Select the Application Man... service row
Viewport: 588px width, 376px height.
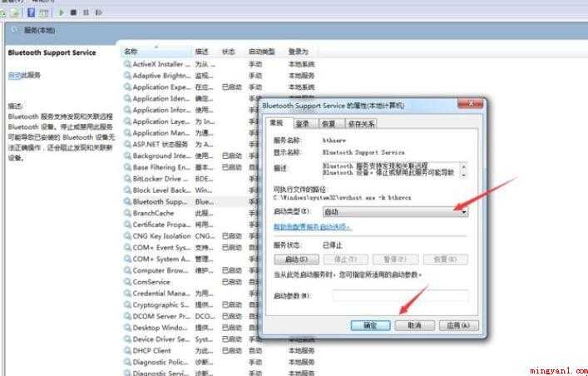pos(161,133)
